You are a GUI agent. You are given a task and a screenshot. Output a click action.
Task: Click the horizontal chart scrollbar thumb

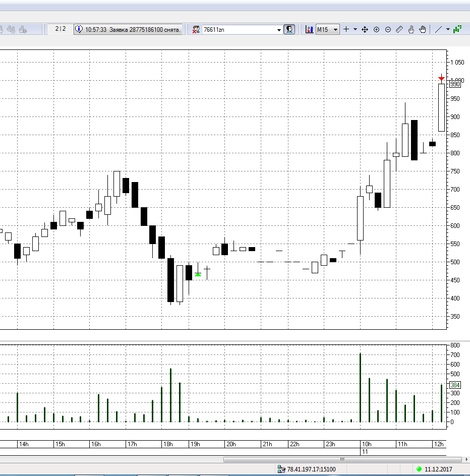(342, 459)
